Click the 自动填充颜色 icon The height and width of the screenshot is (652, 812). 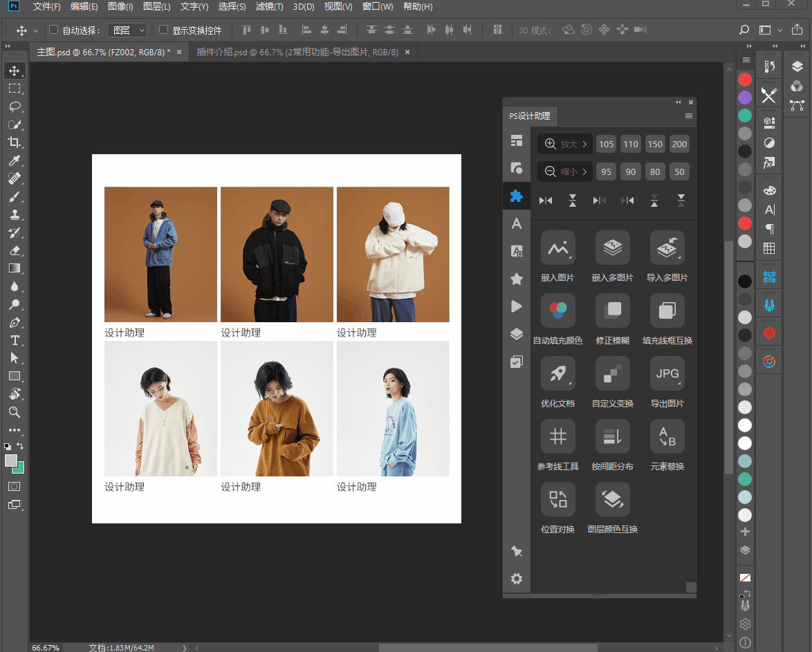coord(557,310)
